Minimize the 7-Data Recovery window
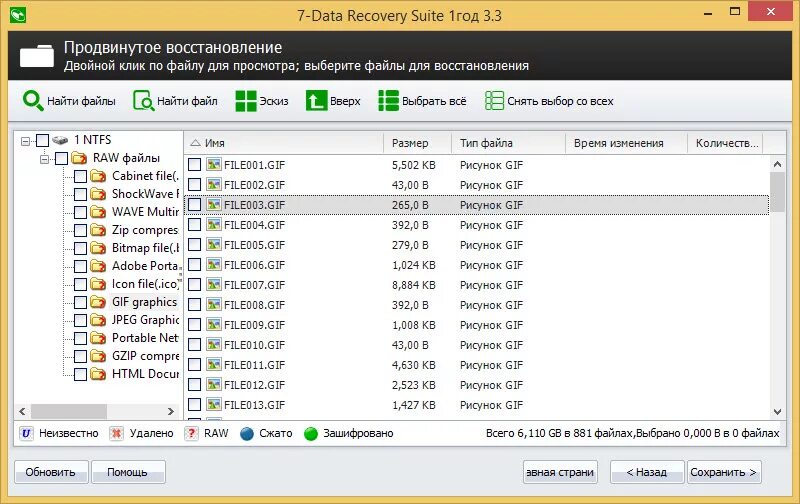 point(708,13)
